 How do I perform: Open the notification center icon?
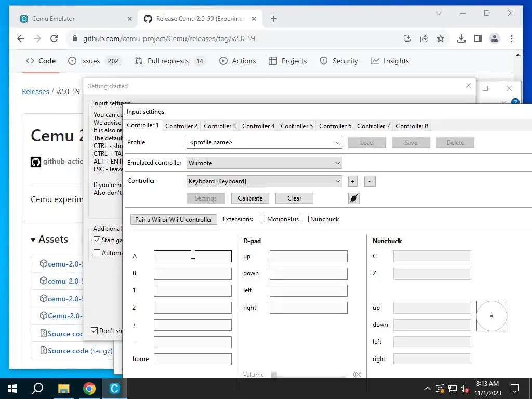(x=515, y=389)
